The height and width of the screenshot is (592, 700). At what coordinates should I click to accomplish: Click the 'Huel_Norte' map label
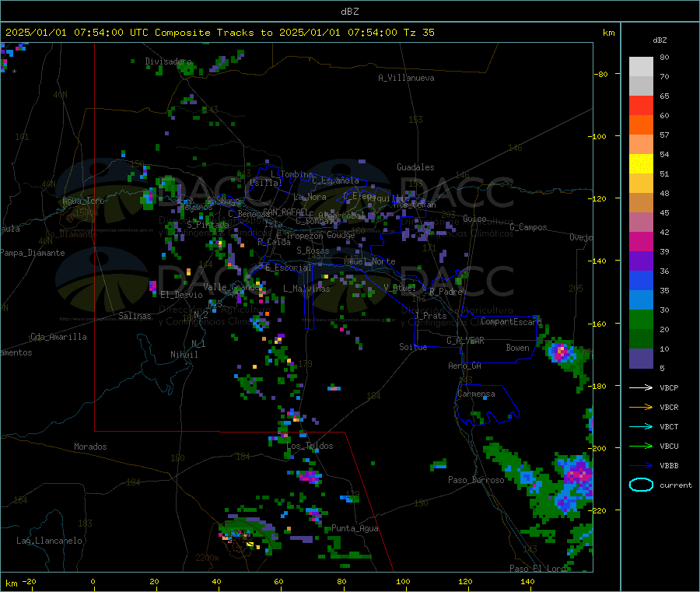point(369,261)
